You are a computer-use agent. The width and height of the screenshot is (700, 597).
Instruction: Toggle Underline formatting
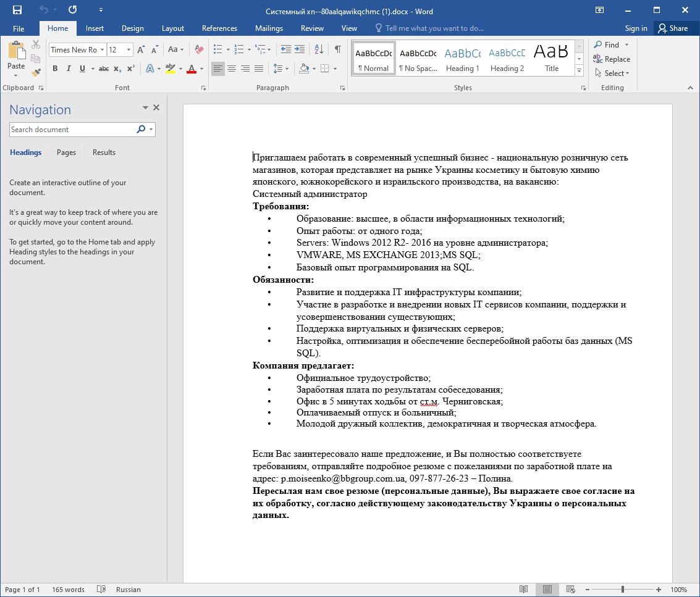pos(82,69)
